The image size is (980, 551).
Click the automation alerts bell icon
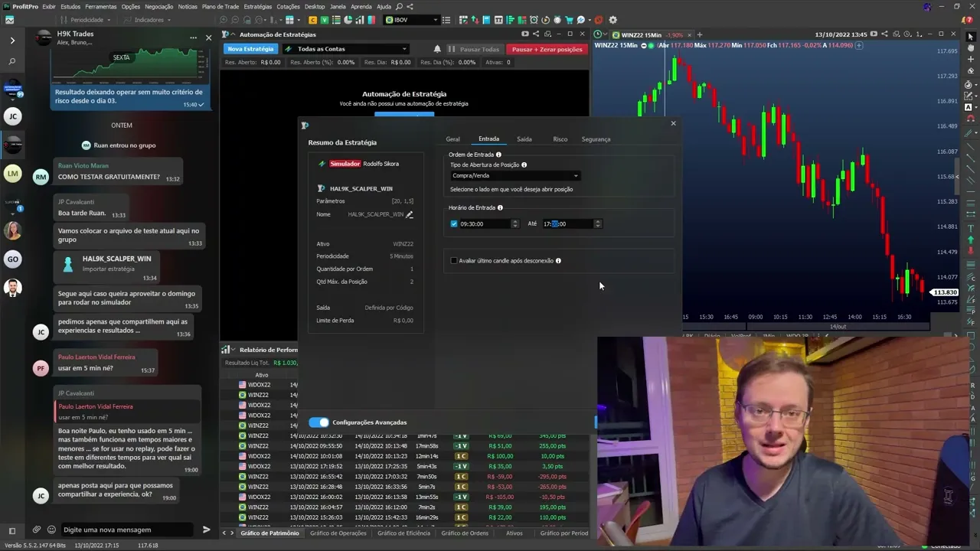coord(437,49)
